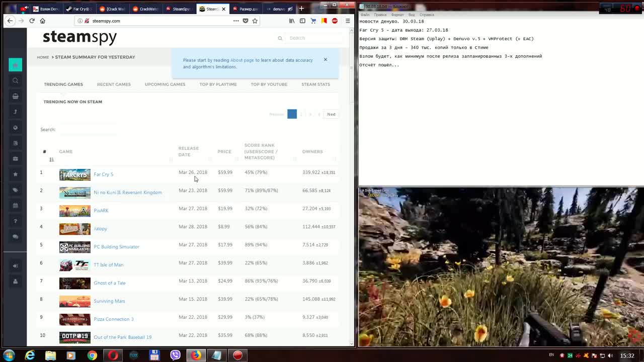Viewport: 644px width, 362px height.
Task: Bookmark this page with star icon
Action: pos(255,21)
